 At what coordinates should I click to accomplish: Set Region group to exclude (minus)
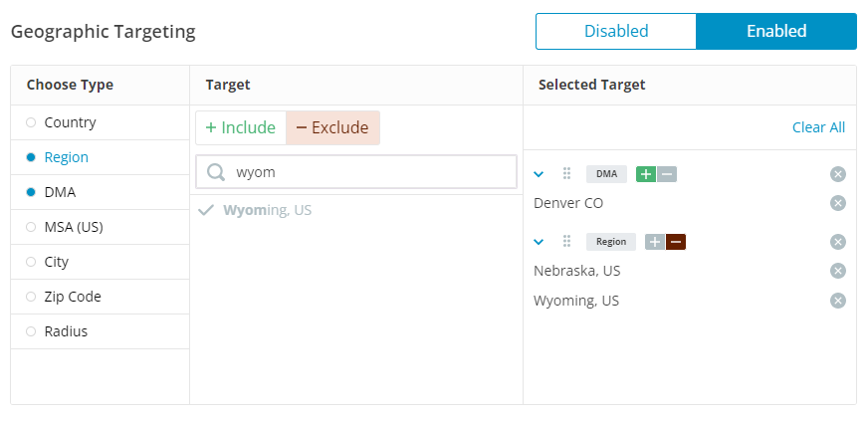click(x=676, y=242)
